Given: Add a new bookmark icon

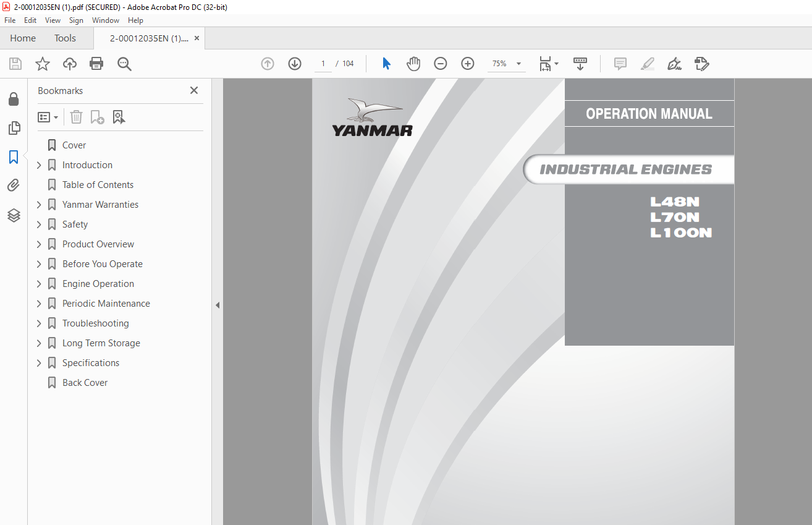Looking at the screenshot, I should (x=98, y=117).
